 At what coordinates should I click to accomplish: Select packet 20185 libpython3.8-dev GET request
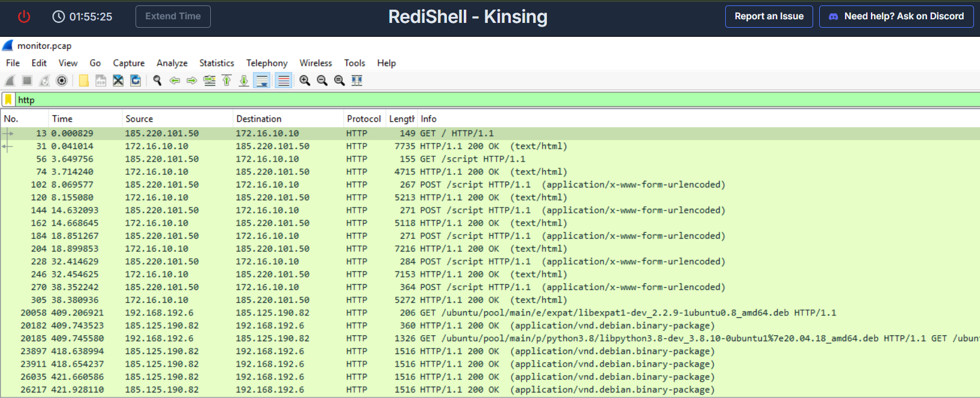[490, 338]
